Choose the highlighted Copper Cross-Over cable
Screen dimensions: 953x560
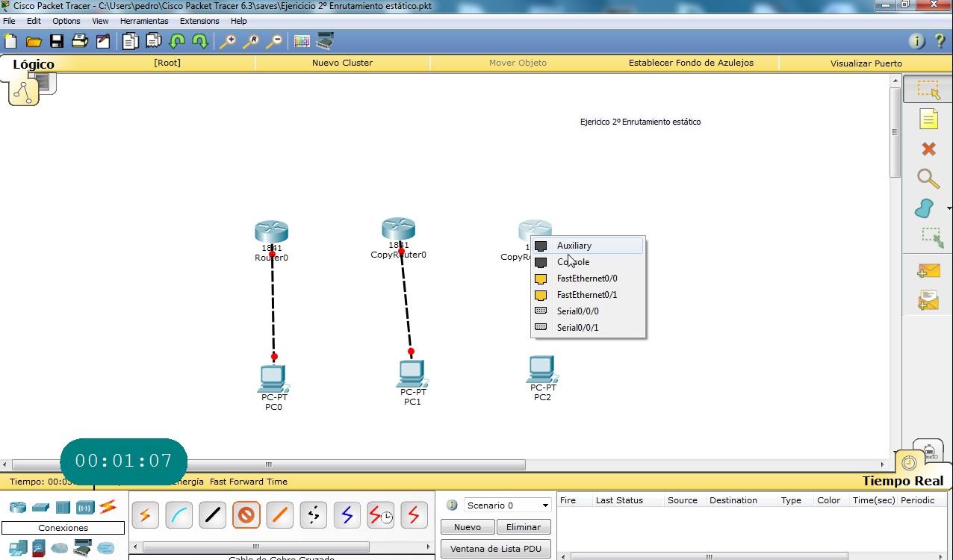[246, 515]
